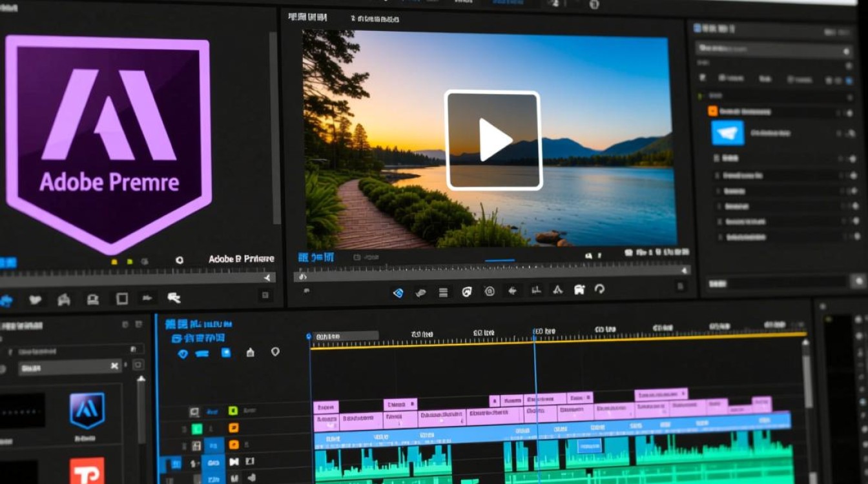Click the curved loop arrow icon below the preview
Screen dimensions: 868x484
coord(599,290)
